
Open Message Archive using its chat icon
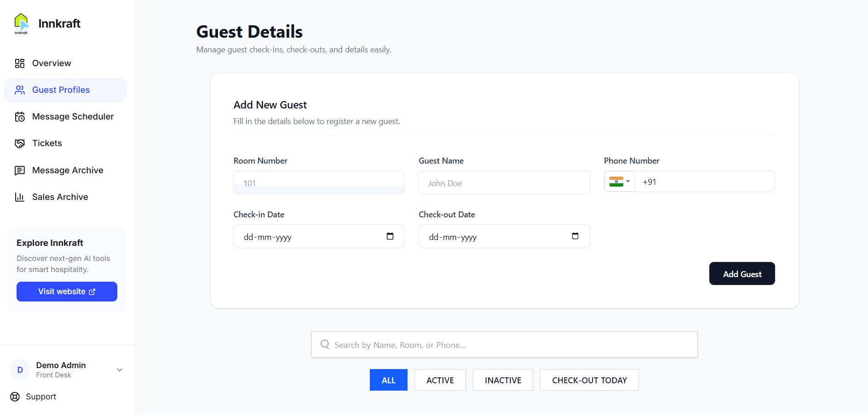[19, 170]
